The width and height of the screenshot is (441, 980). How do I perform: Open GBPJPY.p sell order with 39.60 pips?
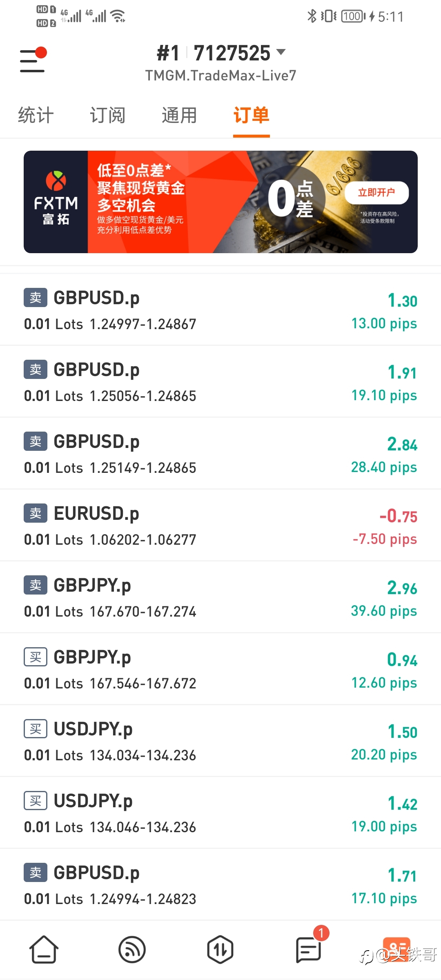click(x=220, y=597)
